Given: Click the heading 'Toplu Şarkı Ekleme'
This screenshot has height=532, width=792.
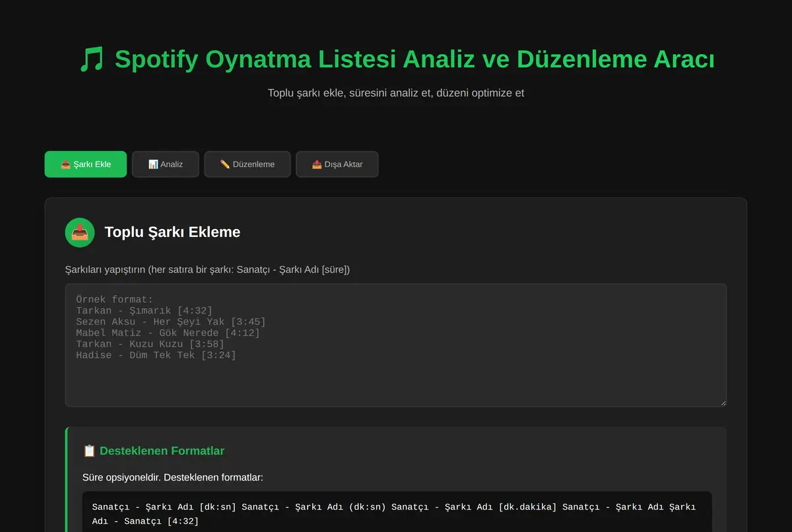Looking at the screenshot, I should pos(172,232).
